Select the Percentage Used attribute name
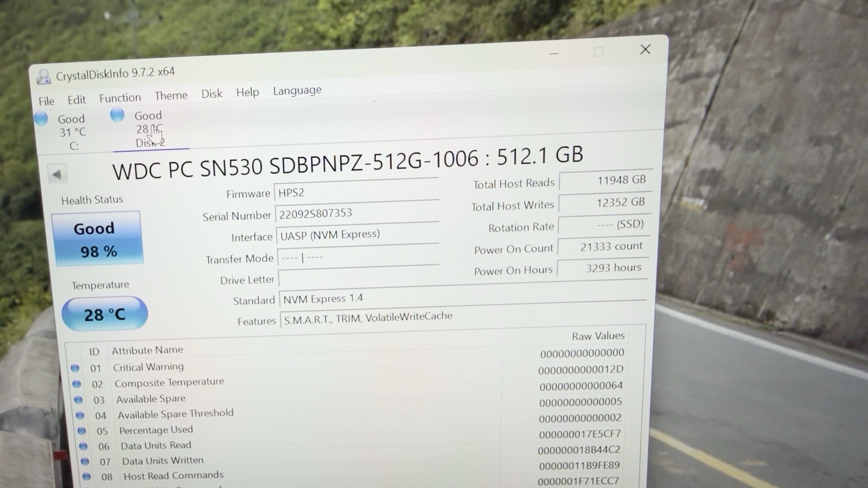The height and width of the screenshot is (488, 868). point(156,430)
